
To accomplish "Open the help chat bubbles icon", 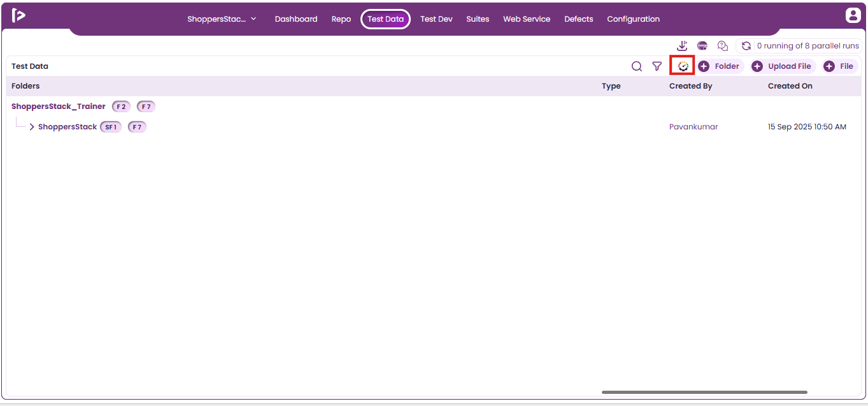I will (723, 46).
